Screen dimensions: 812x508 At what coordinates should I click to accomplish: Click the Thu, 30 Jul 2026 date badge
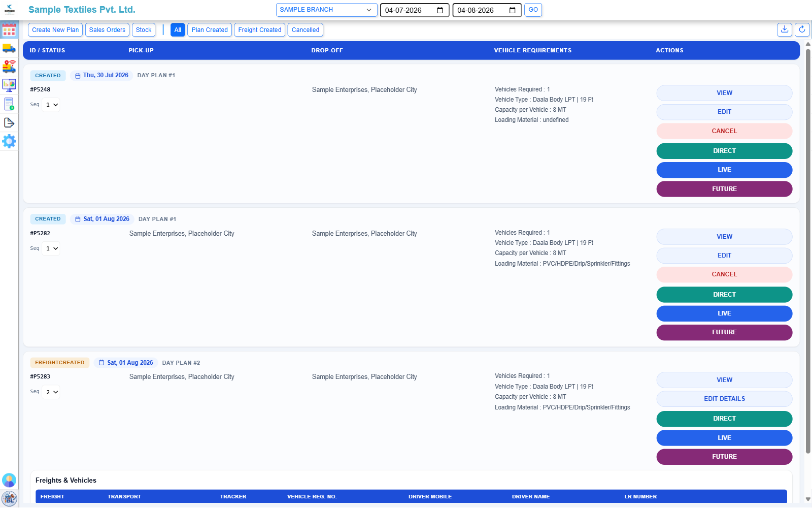pos(101,75)
